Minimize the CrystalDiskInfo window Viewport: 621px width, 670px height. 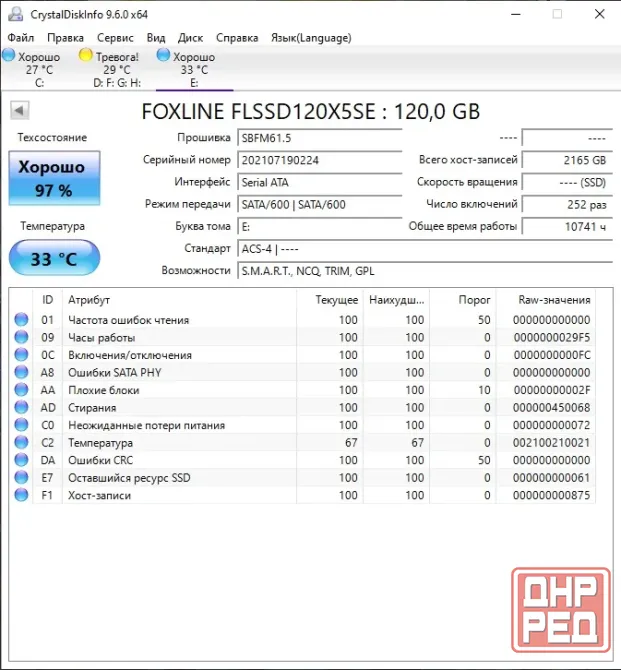pos(516,14)
